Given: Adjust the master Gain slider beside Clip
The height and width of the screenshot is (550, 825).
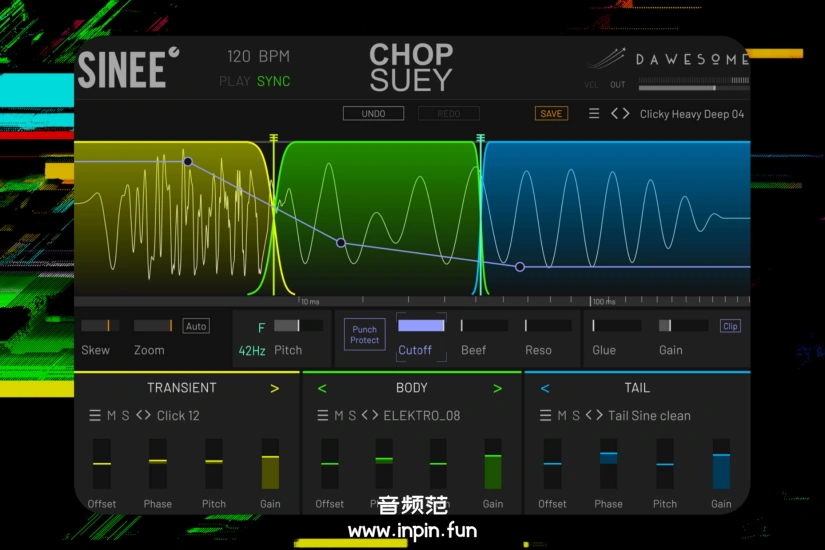Looking at the screenshot, I should (683, 326).
